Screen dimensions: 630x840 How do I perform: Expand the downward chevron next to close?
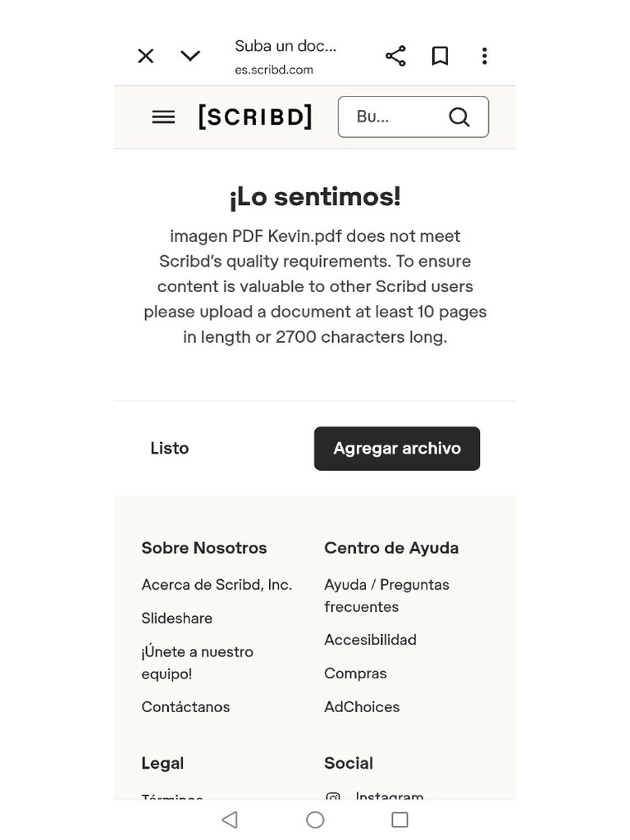tap(190, 56)
